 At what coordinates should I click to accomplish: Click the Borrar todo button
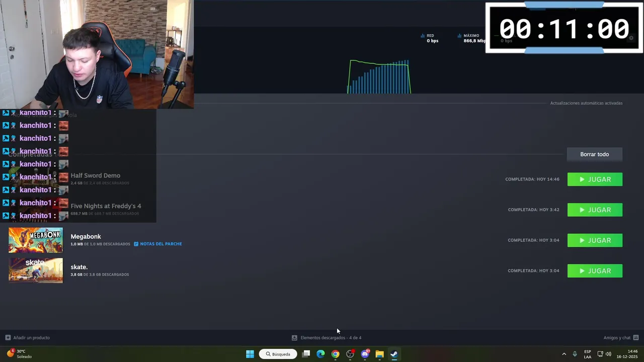click(x=595, y=154)
